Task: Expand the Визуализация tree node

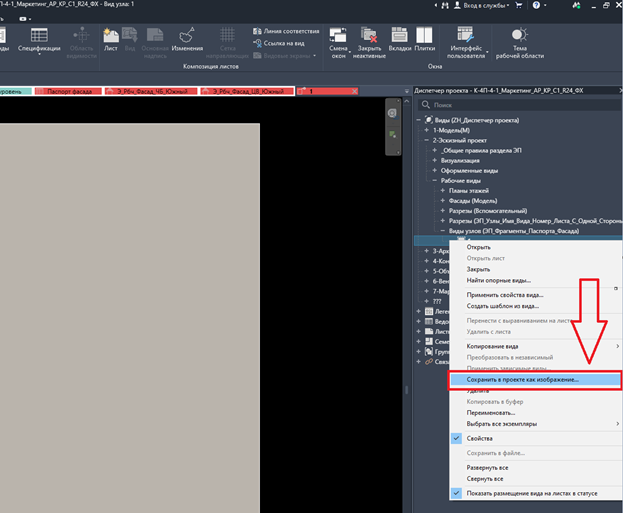Action: (434, 160)
